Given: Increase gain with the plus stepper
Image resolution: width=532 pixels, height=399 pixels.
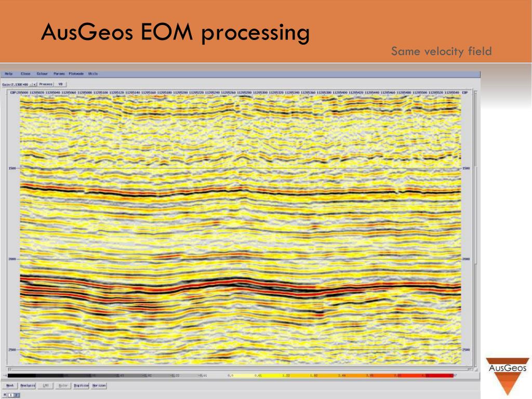Looking at the screenshot, I should [x=34, y=84].
